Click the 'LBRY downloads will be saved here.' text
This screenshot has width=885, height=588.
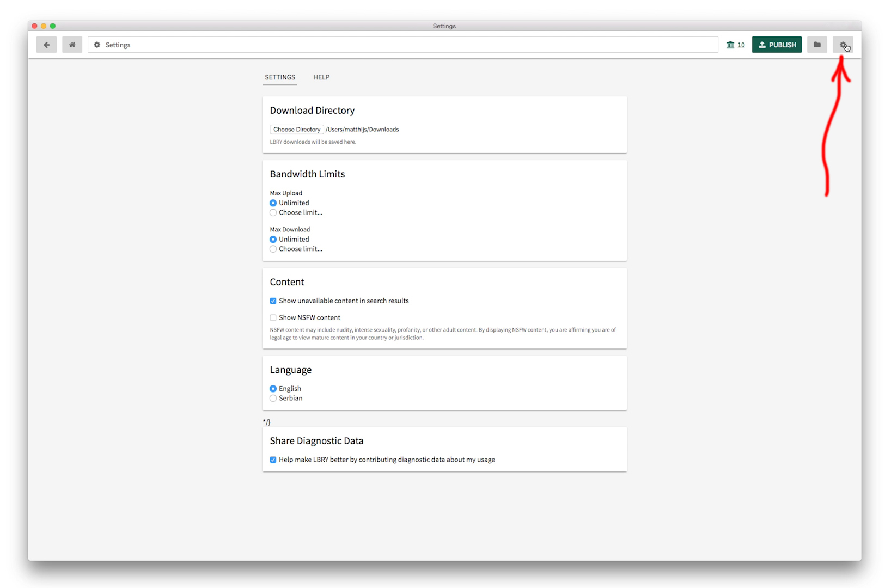313,142
